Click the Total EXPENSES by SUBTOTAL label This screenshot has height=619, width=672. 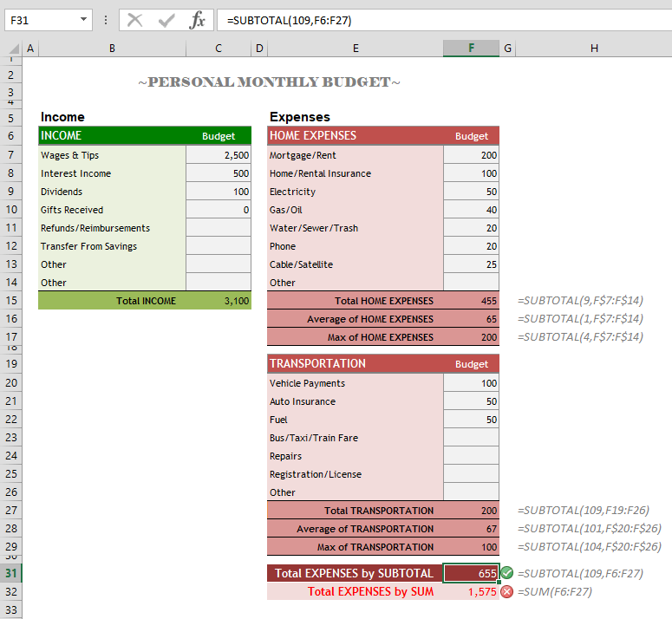pos(354,573)
